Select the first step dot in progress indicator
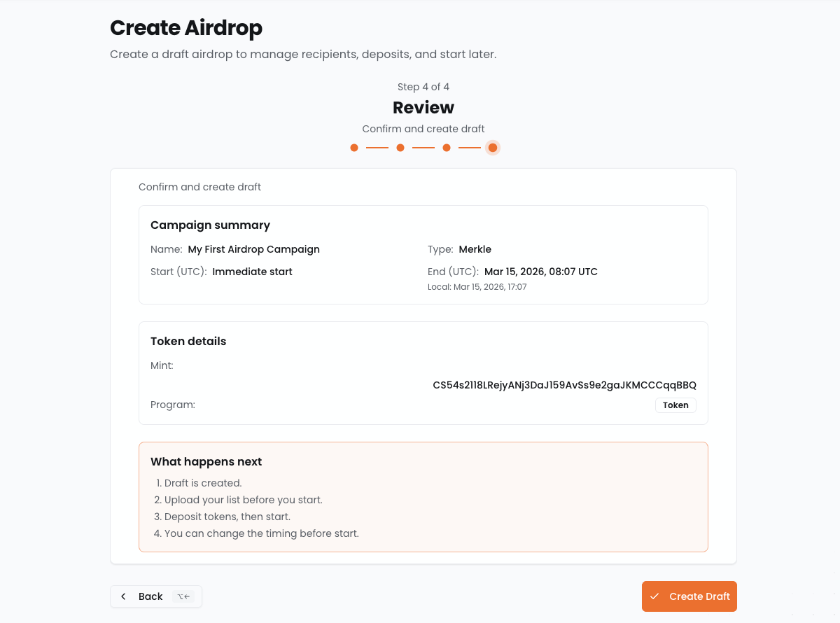Screen dimensions: 840x623 [x=354, y=148]
